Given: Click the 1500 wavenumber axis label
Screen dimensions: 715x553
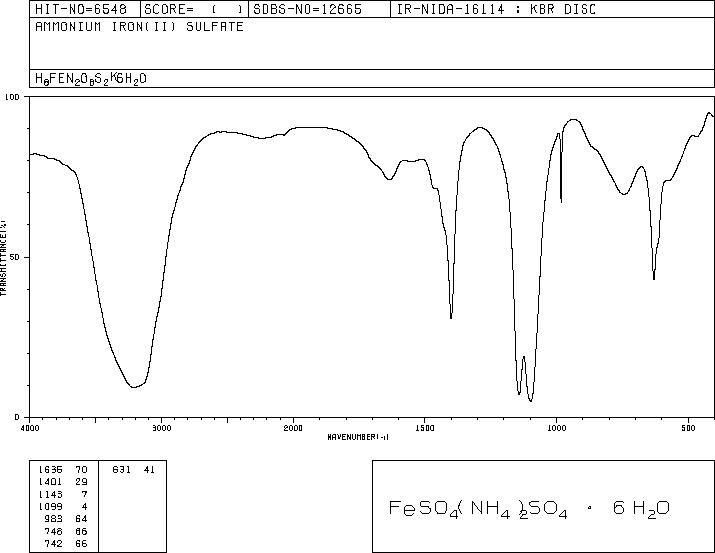Looking at the screenshot, I should [425, 428].
